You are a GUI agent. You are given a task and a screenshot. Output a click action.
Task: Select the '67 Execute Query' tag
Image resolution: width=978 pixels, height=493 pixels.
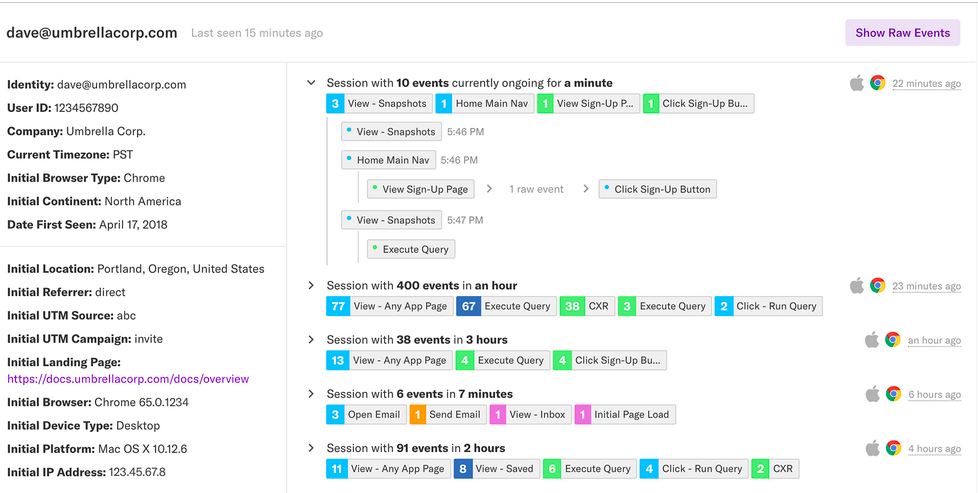(506, 306)
